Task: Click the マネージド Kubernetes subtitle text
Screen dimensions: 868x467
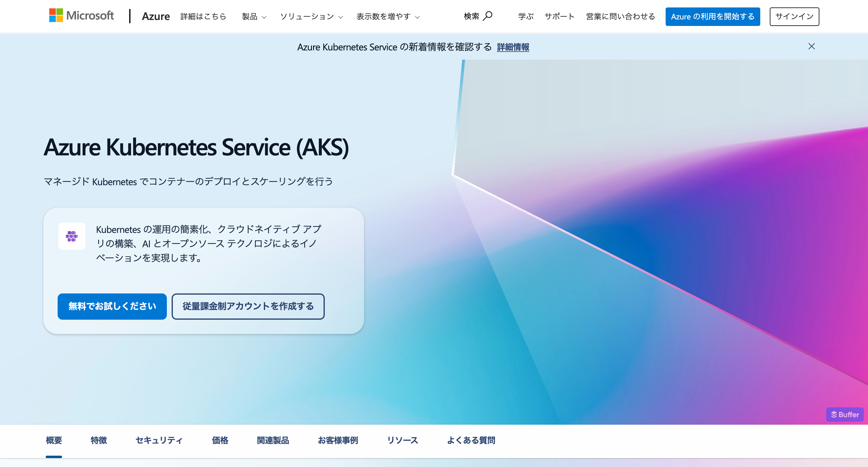Action: (x=188, y=182)
